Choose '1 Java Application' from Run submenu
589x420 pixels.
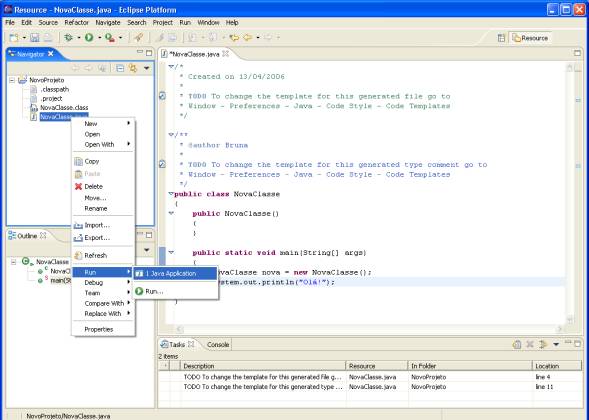(x=175, y=273)
